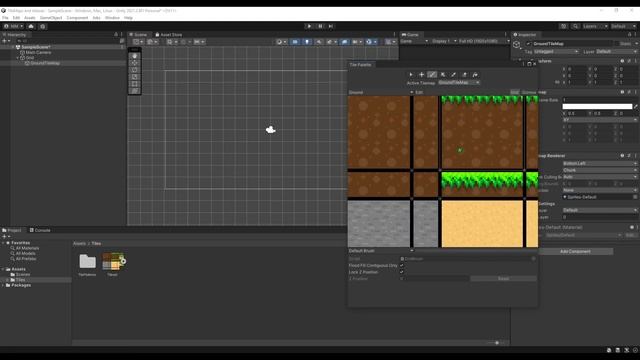Open the Default Brush dropdown
The width and height of the screenshot is (640, 360).
(381, 251)
